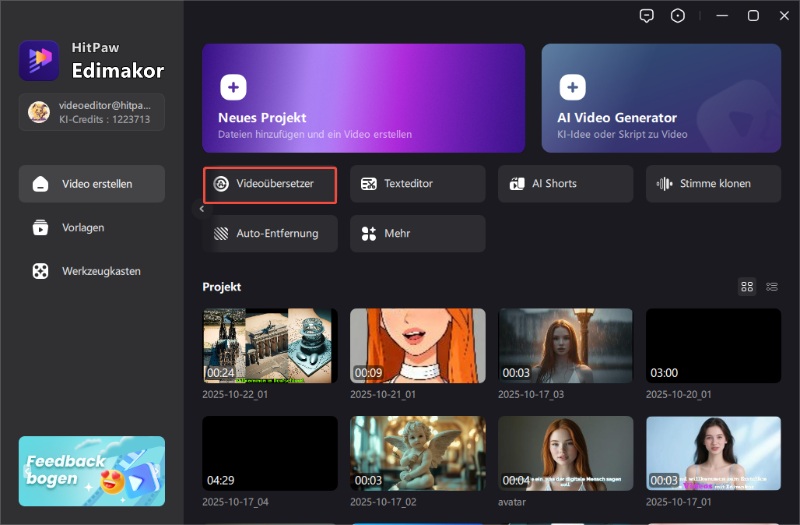This screenshot has width=800, height=525.
Task: Click the 00:09 duration label
Action: [x=368, y=373]
